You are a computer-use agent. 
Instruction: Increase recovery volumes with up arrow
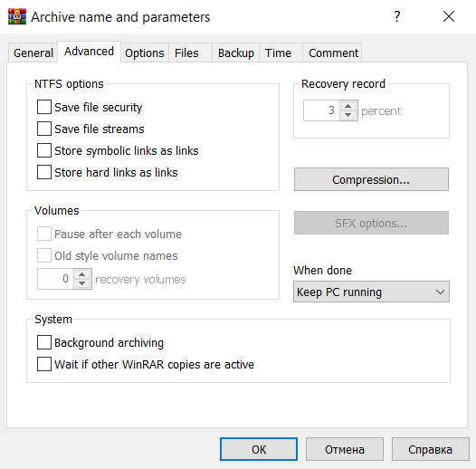(82, 274)
